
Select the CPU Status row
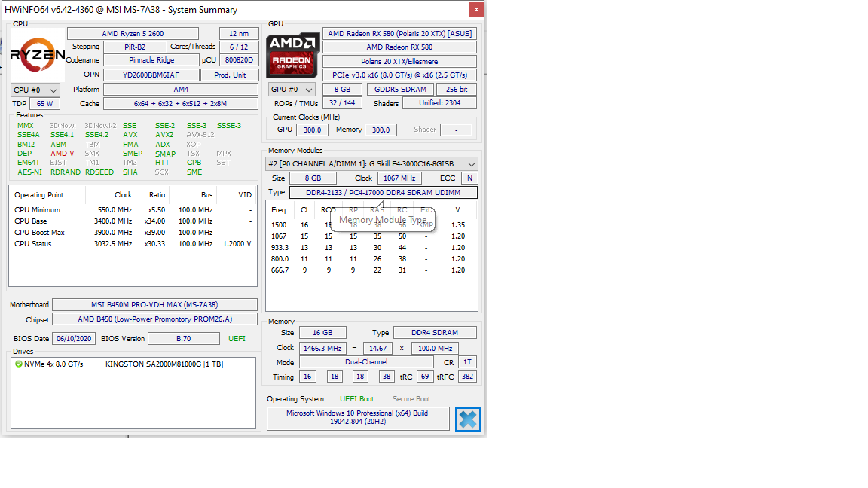(x=133, y=243)
